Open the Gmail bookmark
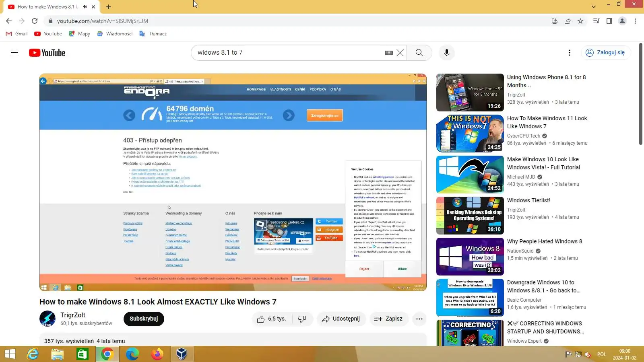The image size is (644, 362). click(x=17, y=34)
